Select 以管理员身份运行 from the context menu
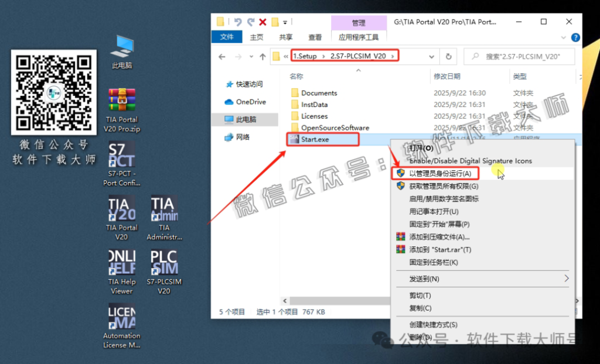Image resolution: width=600 pixels, height=364 pixels. pyautogui.click(x=439, y=173)
